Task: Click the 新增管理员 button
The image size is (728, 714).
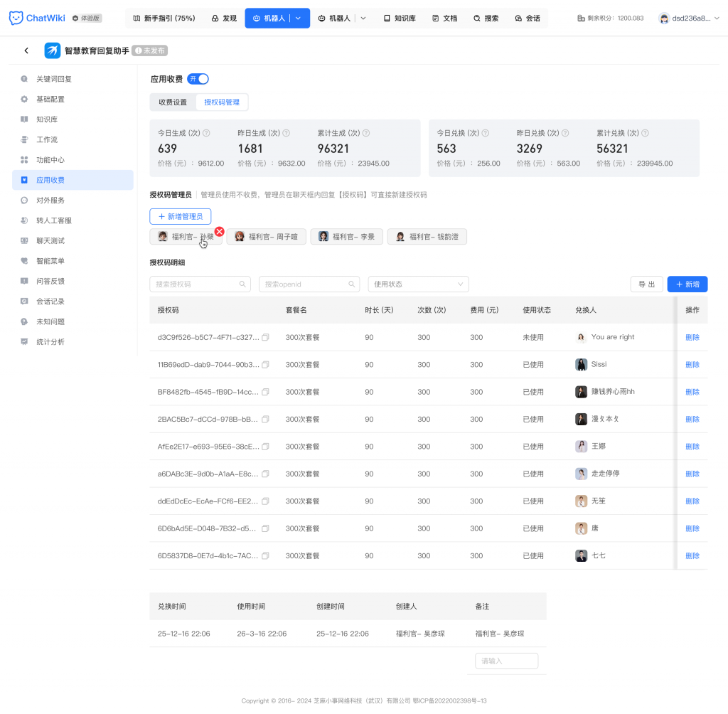Action: (180, 216)
